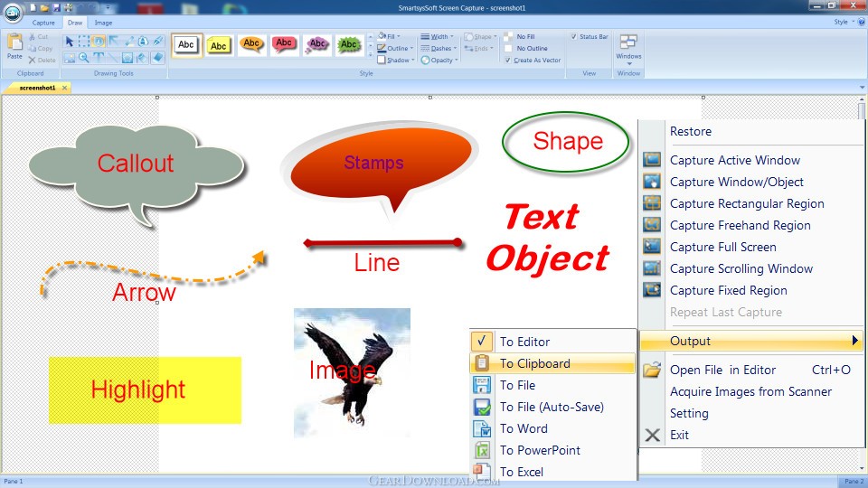Switch to the Capture ribbon tab
This screenshot has height=488, width=868.
[x=43, y=23]
